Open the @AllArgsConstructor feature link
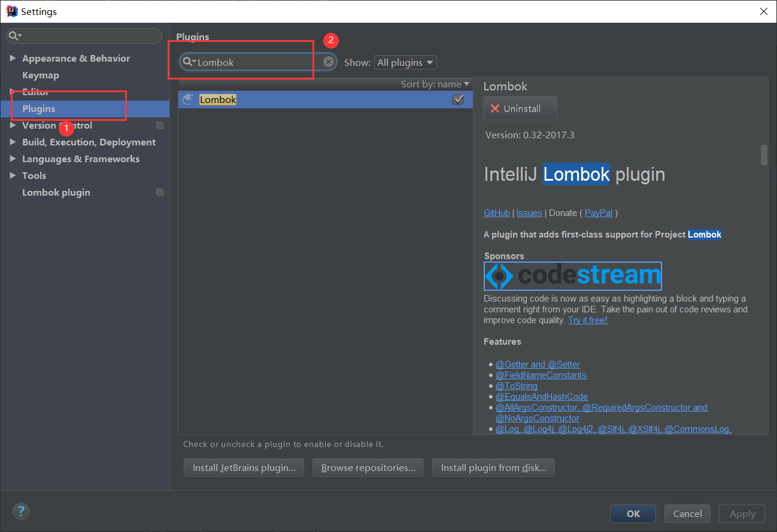The image size is (777, 532). [601, 408]
